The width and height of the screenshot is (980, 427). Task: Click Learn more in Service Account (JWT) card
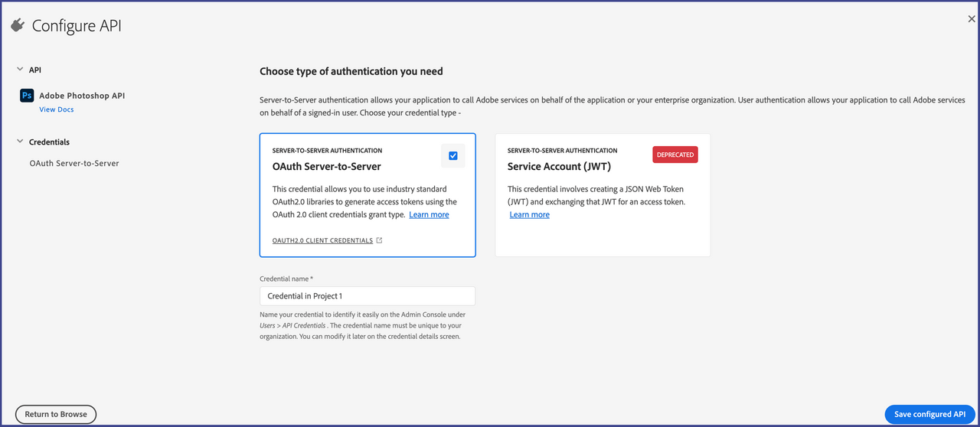[x=530, y=214]
